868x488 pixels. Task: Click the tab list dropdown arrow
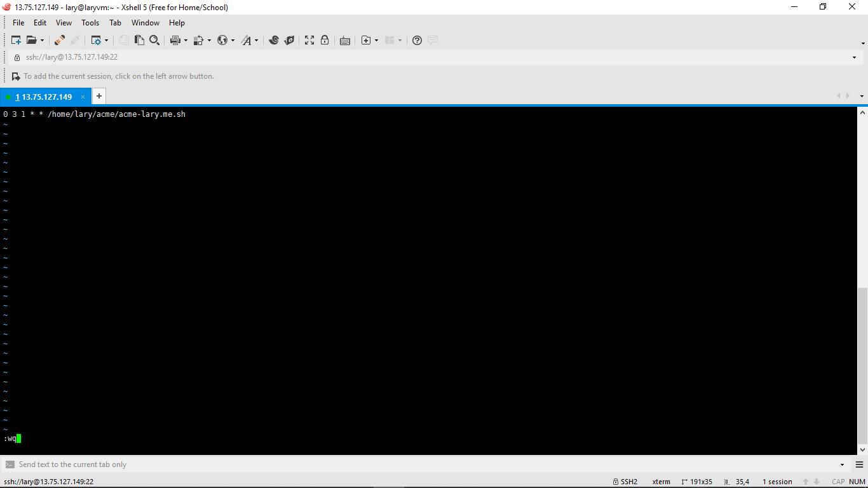[x=862, y=96]
